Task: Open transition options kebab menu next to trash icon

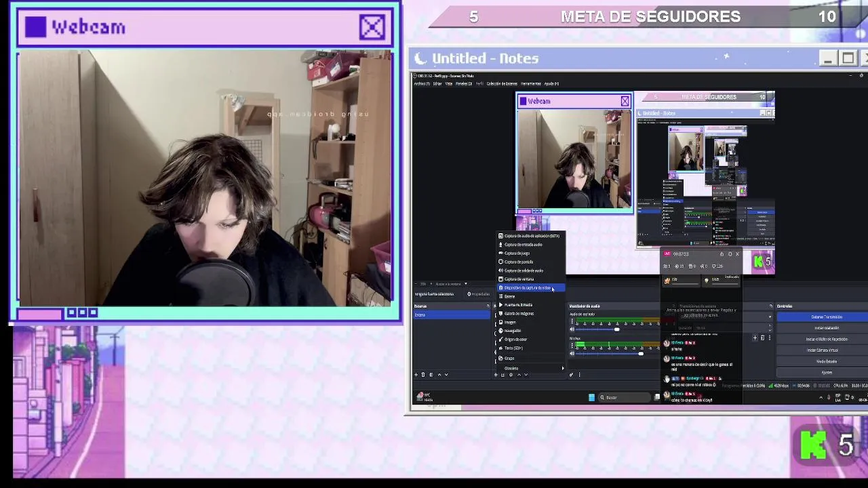Action: [x=770, y=338]
